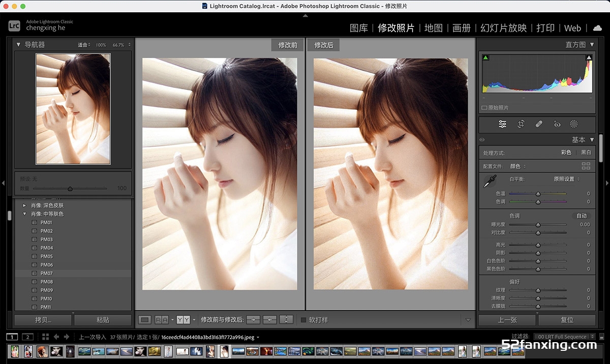Click the 曝光度 exposure slider handle

coord(538,224)
